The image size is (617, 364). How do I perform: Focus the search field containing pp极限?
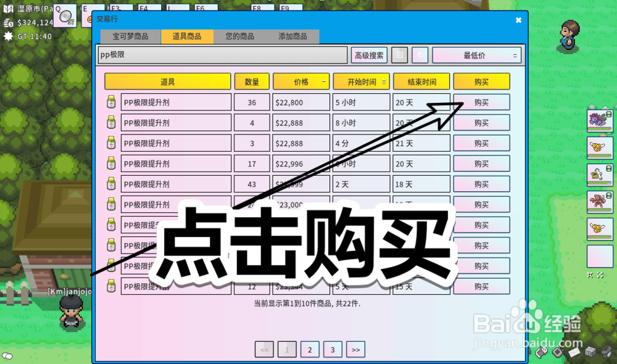coord(223,55)
